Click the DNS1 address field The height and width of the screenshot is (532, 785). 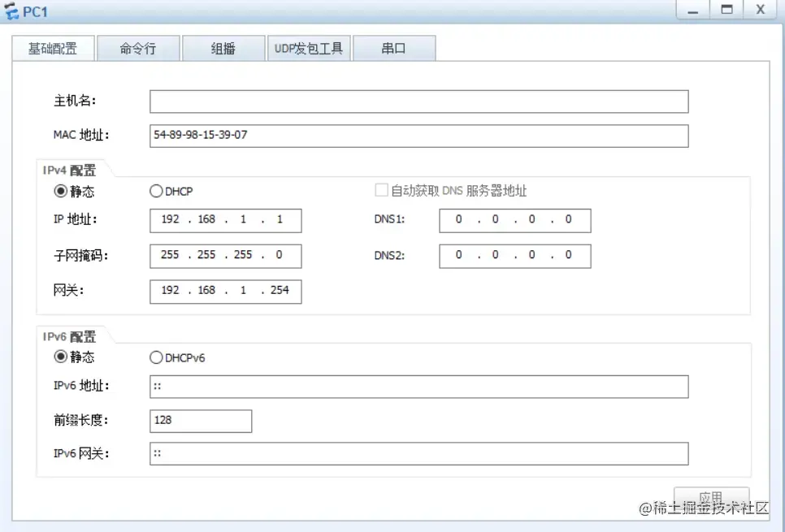(515, 221)
